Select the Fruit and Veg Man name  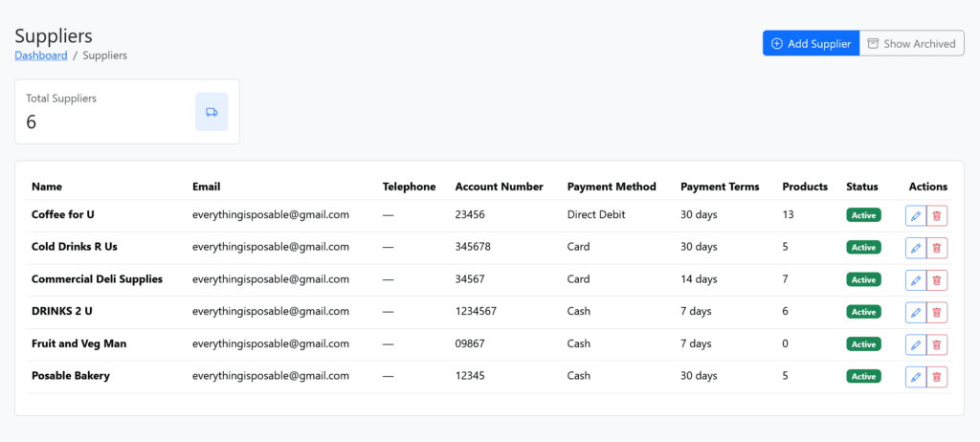coord(78,343)
